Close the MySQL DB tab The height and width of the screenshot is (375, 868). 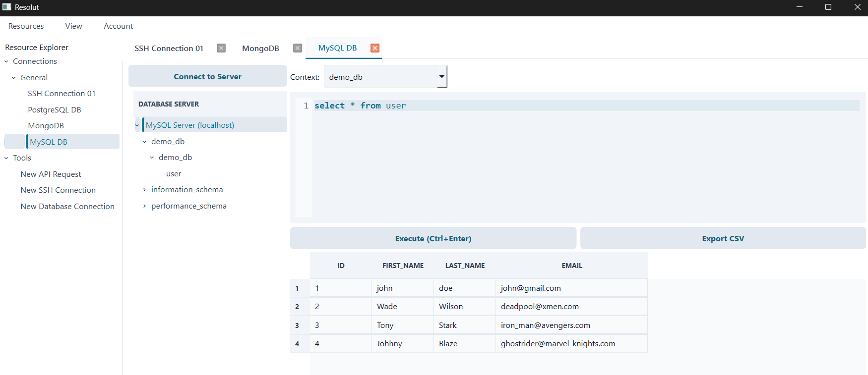coord(375,48)
